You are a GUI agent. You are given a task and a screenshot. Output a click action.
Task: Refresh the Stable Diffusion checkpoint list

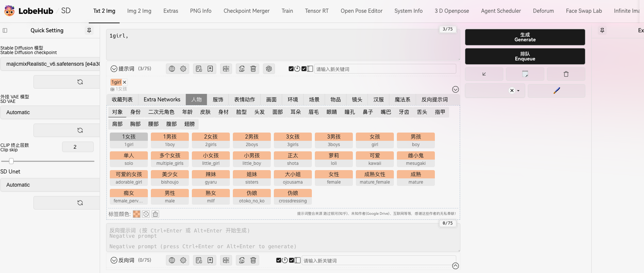(x=80, y=82)
